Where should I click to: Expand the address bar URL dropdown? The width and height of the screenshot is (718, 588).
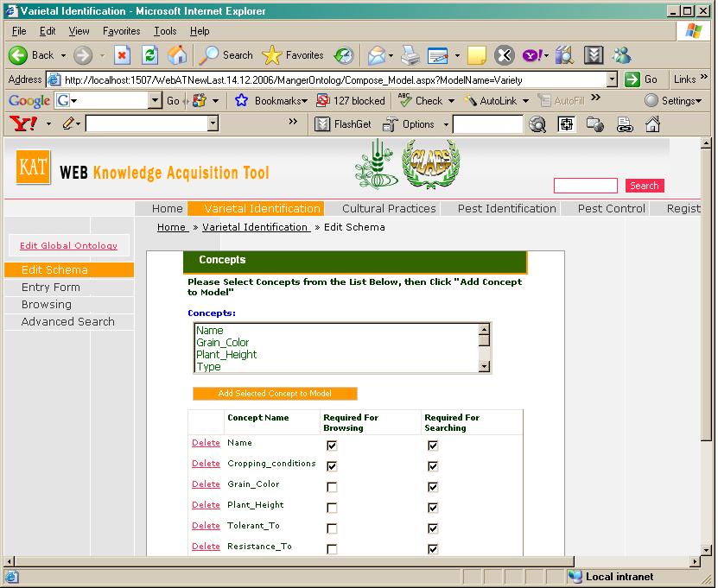[x=612, y=79]
